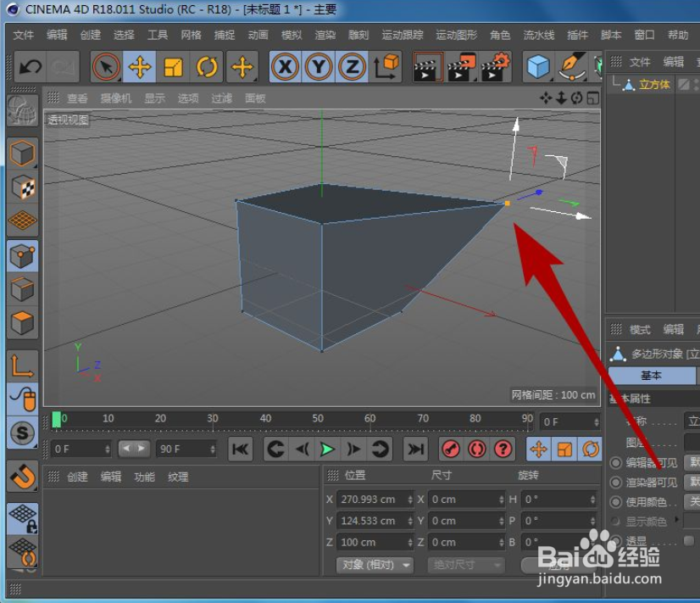Open material manager 纹理 menu
Viewport: 700px width, 603px height.
click(x=178, y=477)
